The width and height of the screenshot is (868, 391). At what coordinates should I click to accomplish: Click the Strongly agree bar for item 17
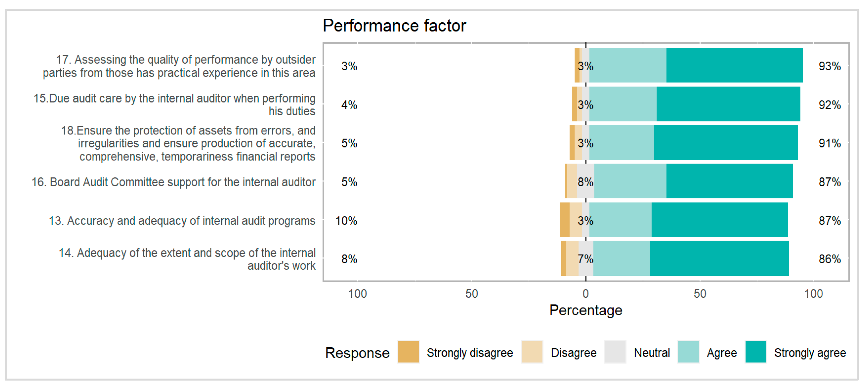tap(735, 65)
